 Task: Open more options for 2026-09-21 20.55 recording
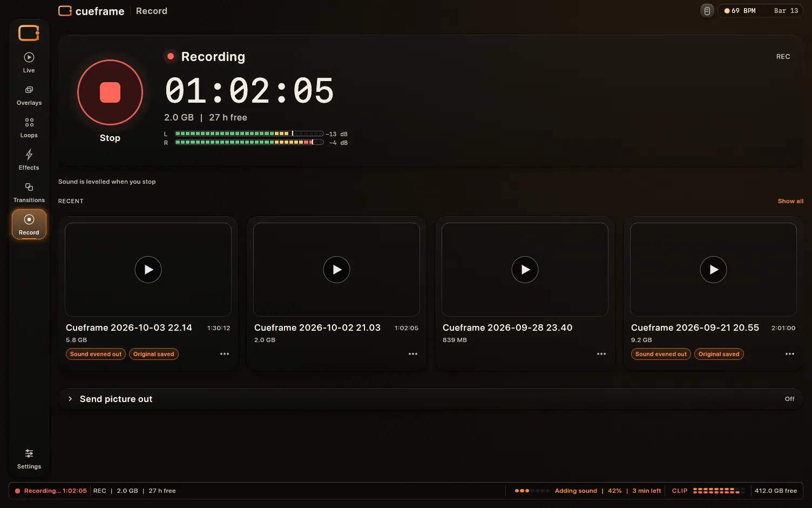pyautogui.click(x=790, y=354)
